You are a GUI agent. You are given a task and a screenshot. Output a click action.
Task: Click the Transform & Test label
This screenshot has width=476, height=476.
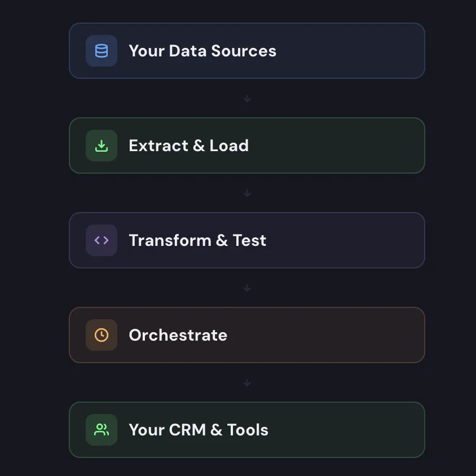(197, 240)
